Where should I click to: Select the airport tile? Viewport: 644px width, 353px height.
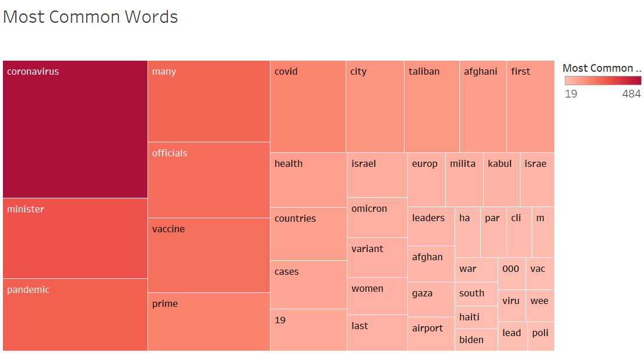coord(431,334)
